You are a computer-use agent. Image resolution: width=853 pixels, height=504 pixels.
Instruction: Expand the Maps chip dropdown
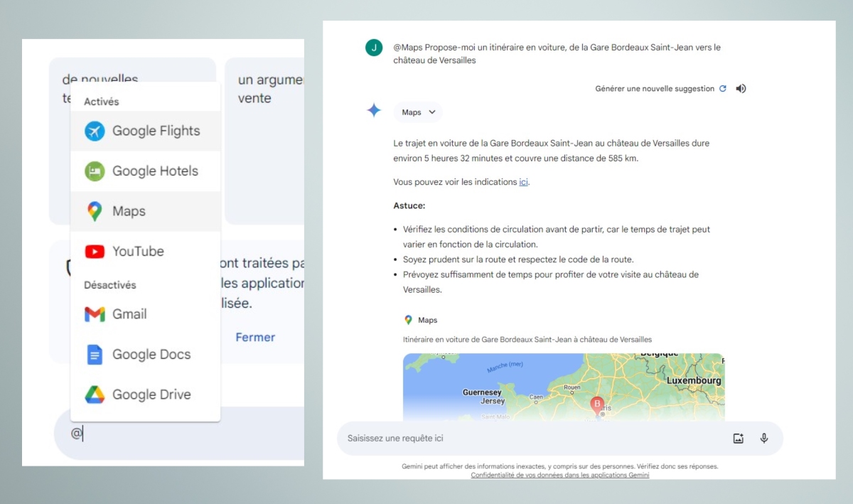coord(418,112)
